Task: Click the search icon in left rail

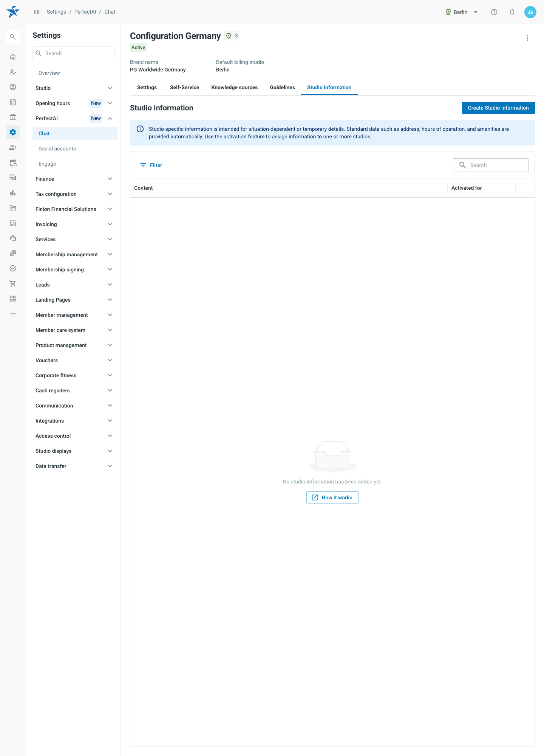Action: [x=13, y=37]
